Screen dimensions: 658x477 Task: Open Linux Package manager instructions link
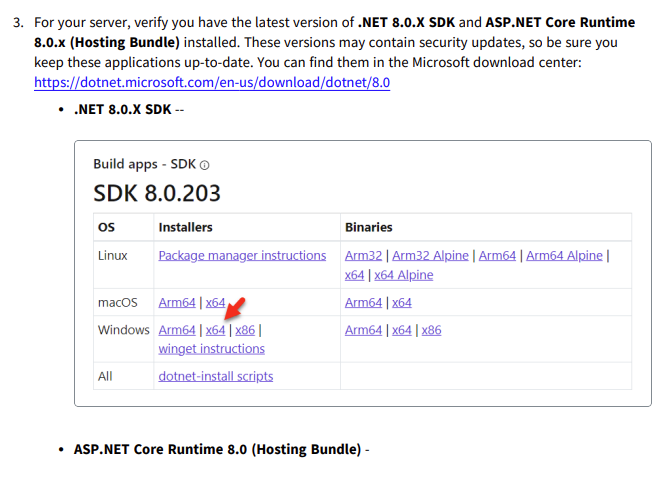(242, 255)
